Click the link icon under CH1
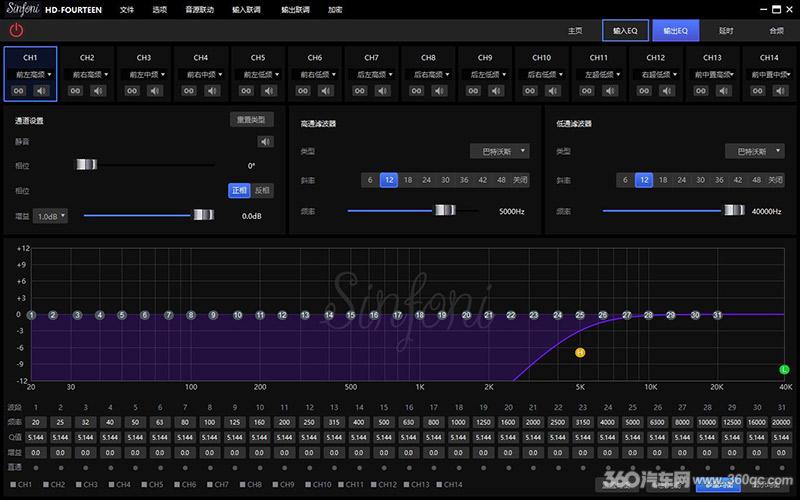 (x=18, y=91)
